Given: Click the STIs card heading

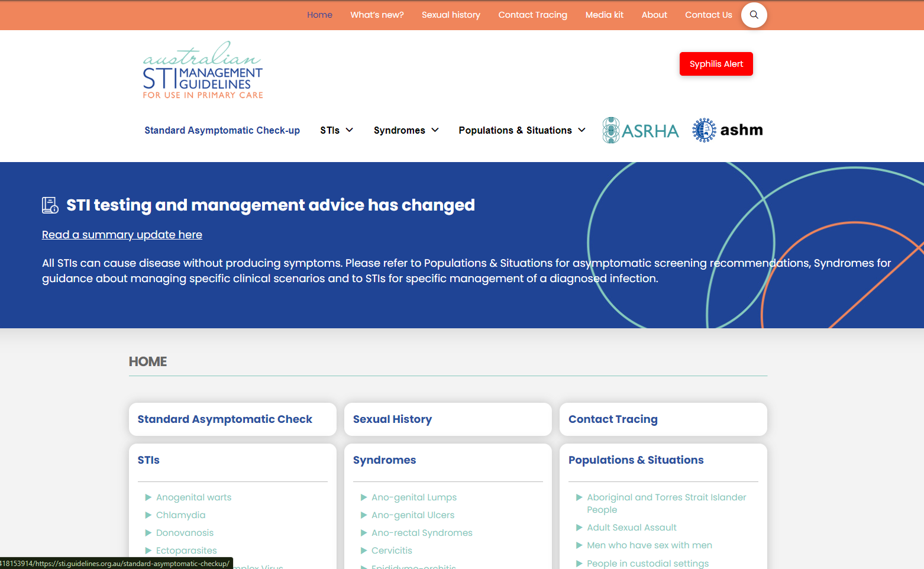Looking at the screenshot, I should click(x=148, y=460).
